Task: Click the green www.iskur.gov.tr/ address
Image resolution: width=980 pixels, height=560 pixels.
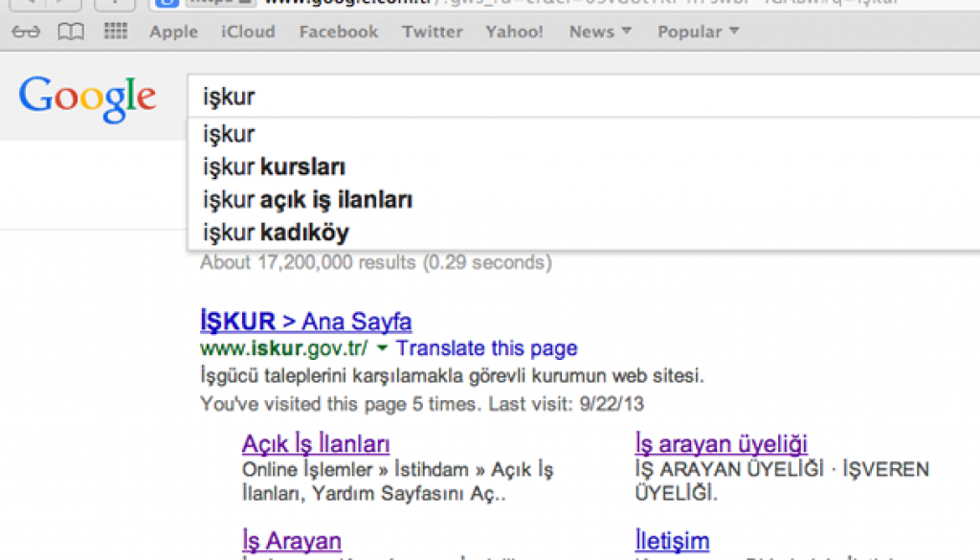Action: [x=283, y=348]
